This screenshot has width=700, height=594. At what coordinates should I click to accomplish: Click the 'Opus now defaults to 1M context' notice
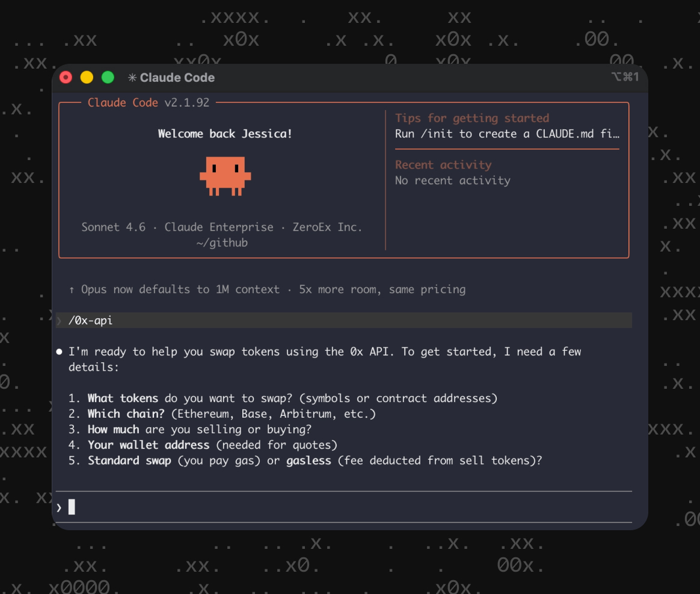273,289
